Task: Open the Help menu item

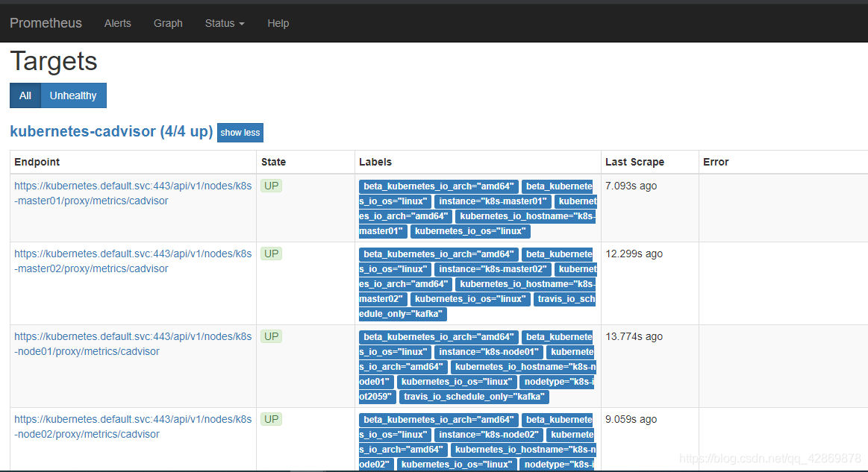Action: [x=278, y=23]
